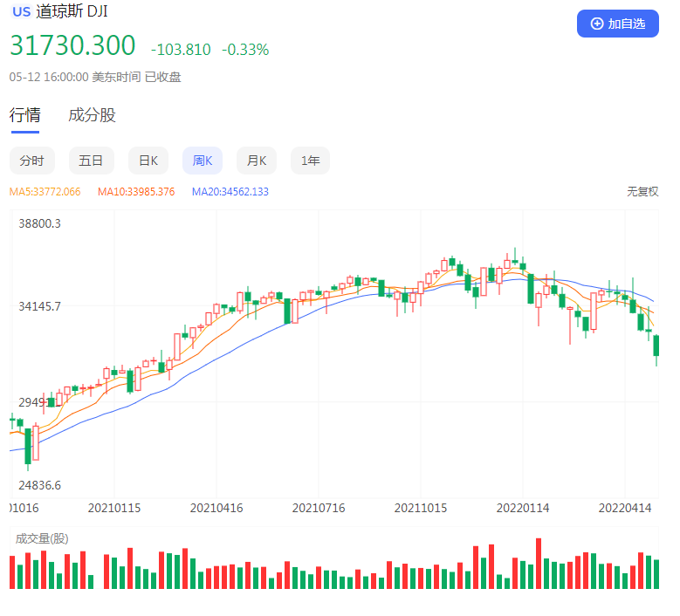This screenshot has width=680, height=616.
Task: Select the 五日 chart period
Action: click(x=91, y=161)
